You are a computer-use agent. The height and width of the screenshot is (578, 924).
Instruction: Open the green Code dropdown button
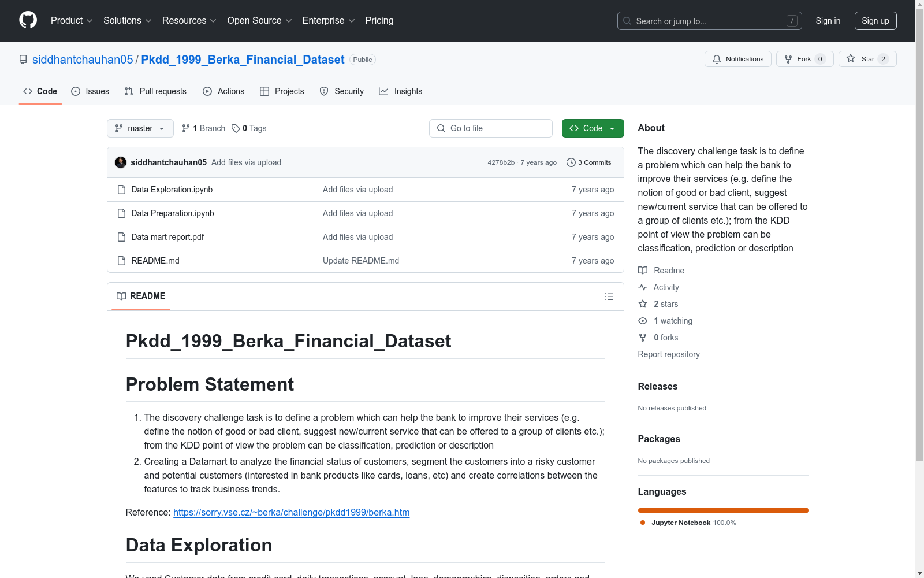(x=593, y=128)
